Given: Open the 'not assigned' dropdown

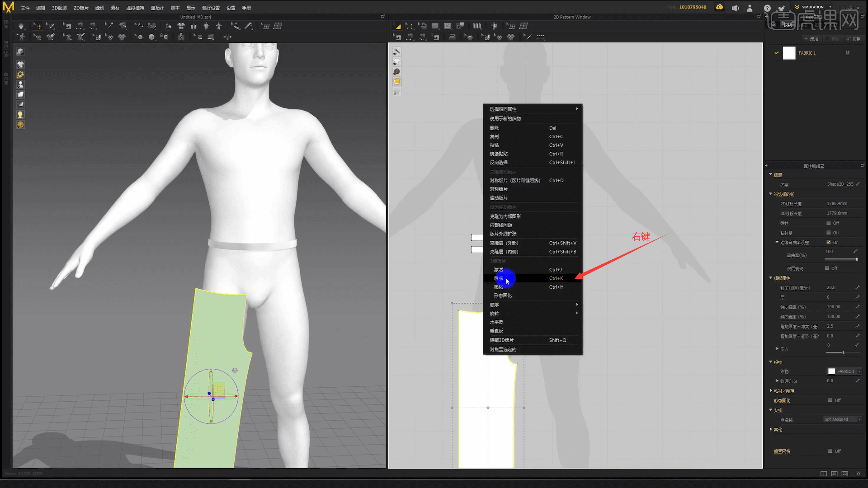Looking at the screenshot, I should point(842,419).
